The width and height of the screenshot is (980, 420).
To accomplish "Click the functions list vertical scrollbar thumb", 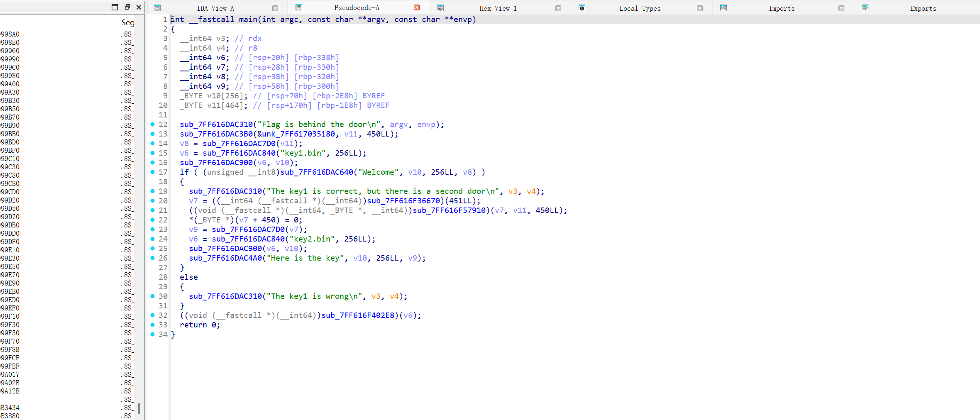I will [139, 408].
